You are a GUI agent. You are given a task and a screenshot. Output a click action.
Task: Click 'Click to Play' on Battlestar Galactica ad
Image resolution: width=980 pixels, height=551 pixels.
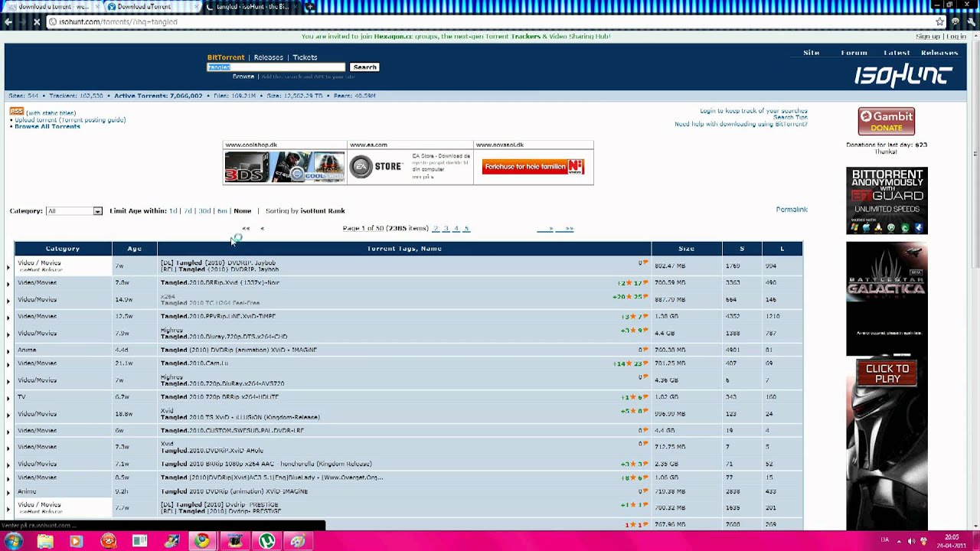coord(887,373)
